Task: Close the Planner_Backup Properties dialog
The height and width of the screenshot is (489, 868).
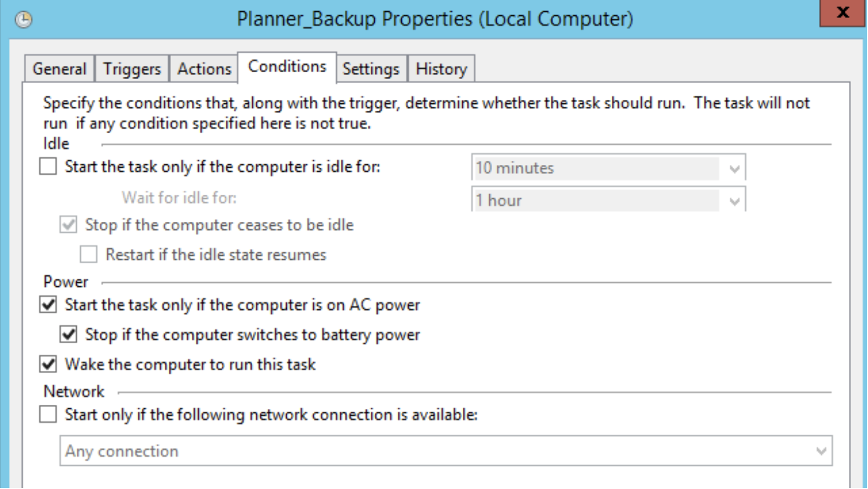Action: pyautogui.click(x=843, y=12)
